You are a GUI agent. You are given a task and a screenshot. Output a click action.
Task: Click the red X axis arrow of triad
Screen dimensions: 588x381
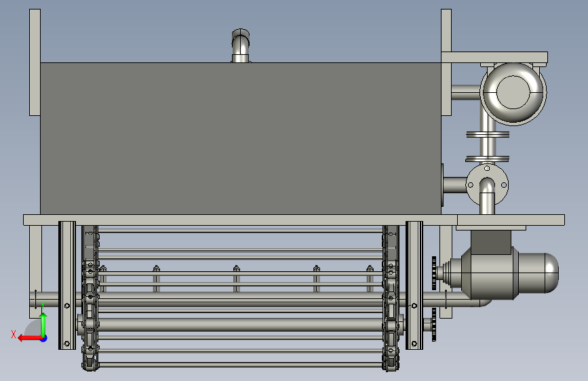click(x=29, y=338)
